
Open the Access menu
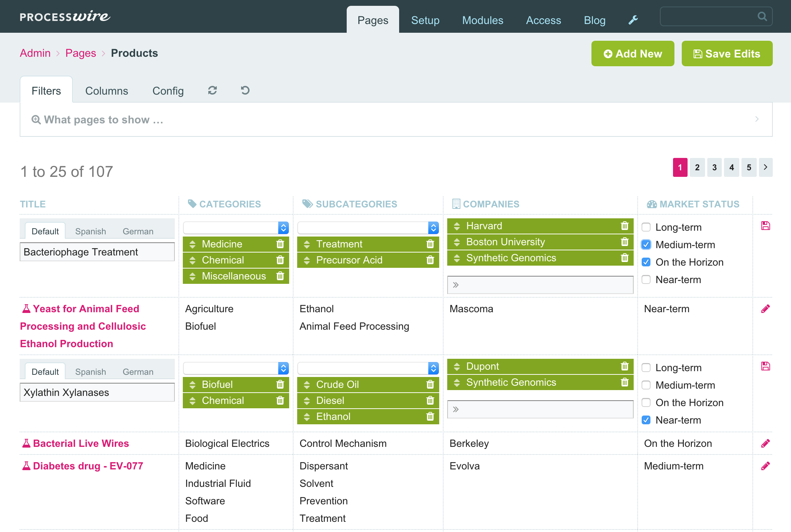[543, 20]
